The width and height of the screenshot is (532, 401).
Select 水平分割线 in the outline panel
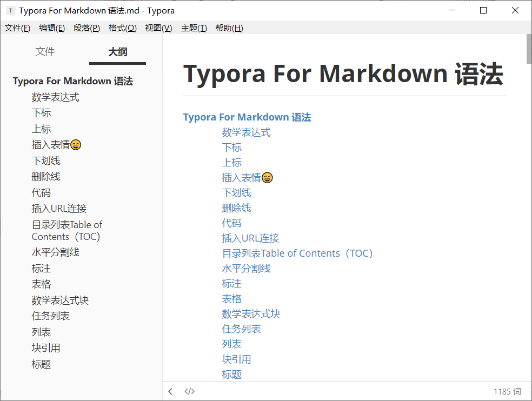pyautogui.click(x=55, y=252)
